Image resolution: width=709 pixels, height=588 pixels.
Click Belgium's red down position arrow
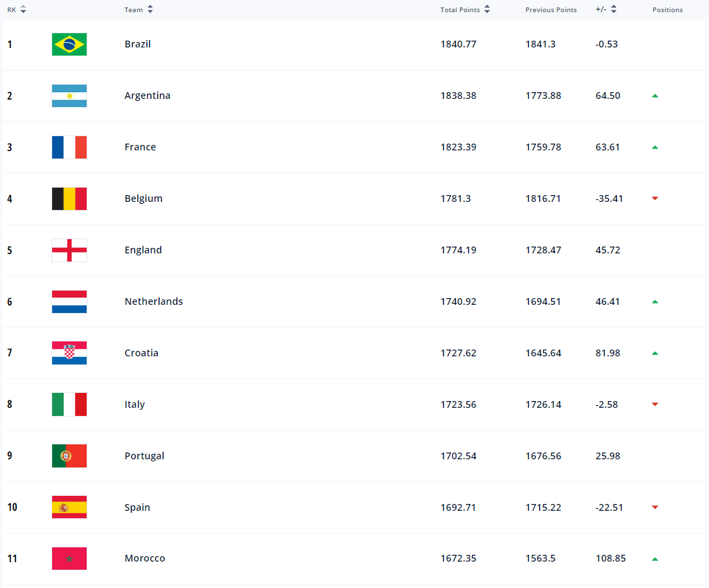(x=655, y=198)
